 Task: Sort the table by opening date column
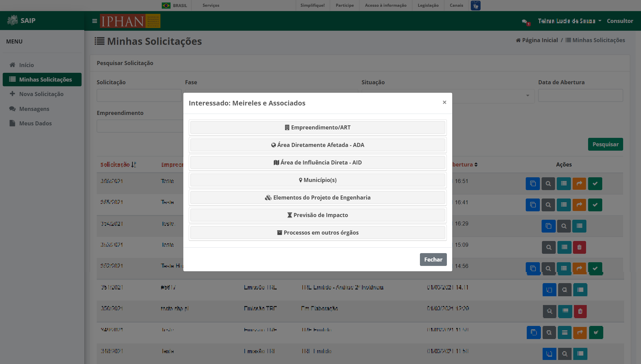(x=465, y=164)
